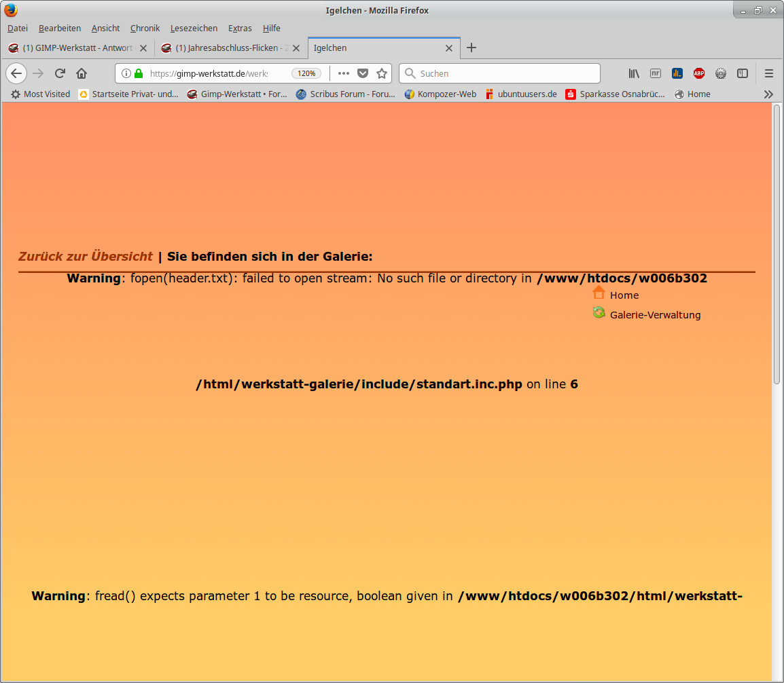784x683 pixels.
Task: Open the Hilfe menu
Action: coord(272,28)
